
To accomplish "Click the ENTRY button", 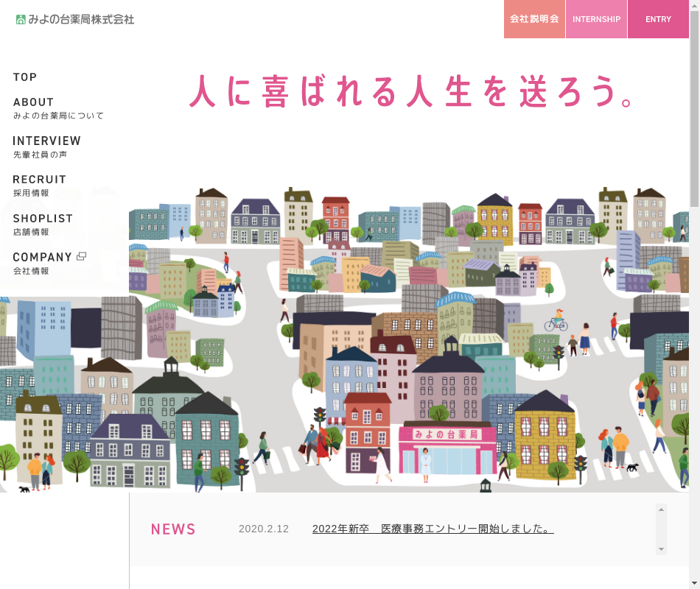I will point(659,19).
